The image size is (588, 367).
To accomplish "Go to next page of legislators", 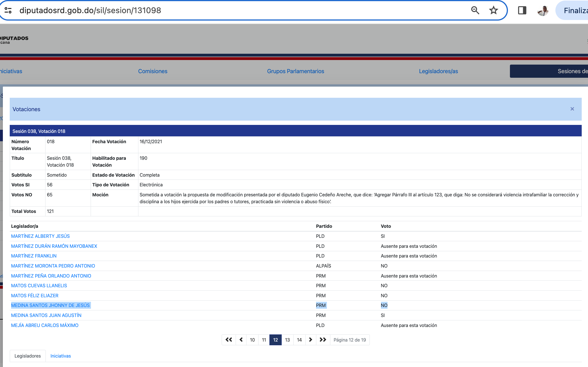I will click(x=311, y=340).
